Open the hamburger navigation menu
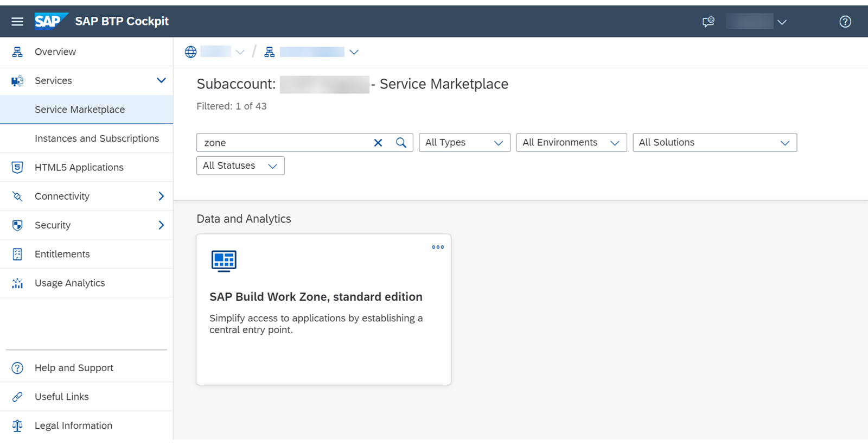The width and height of the screenshot is (868, 445). pos(17,22)
